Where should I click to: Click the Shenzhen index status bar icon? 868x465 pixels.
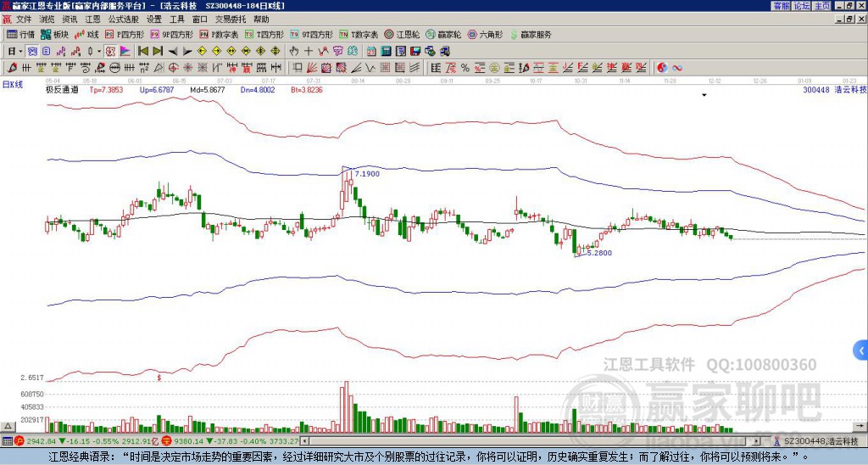pyautogui.click(x=166, y=441)
